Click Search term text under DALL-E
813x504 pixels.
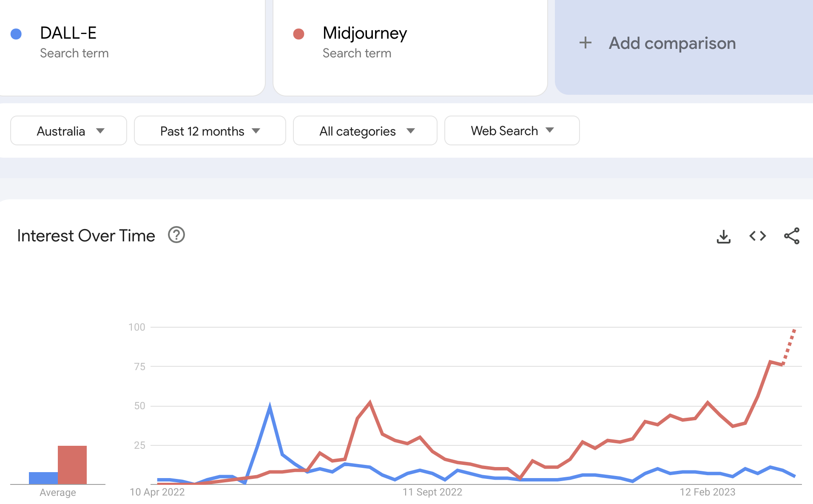[x=74, y=53]
